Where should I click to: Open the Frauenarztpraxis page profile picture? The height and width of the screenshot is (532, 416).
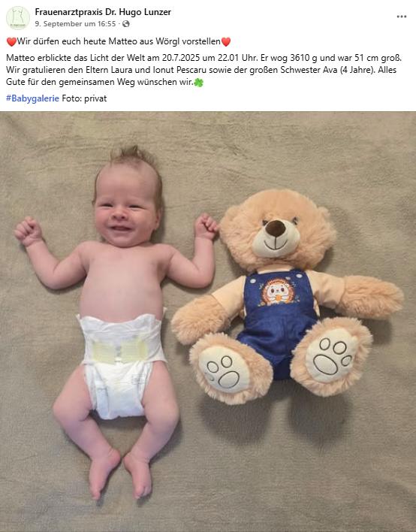pos(17,17)
